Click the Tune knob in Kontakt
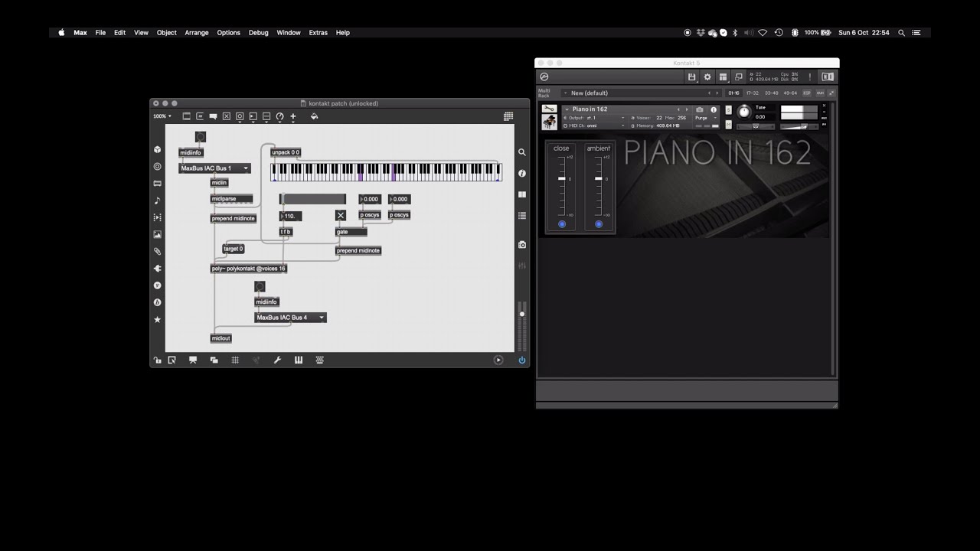Image resolution: width=980 pixels, height=551 pixels. pyautogui.click(x=744, y=112)
